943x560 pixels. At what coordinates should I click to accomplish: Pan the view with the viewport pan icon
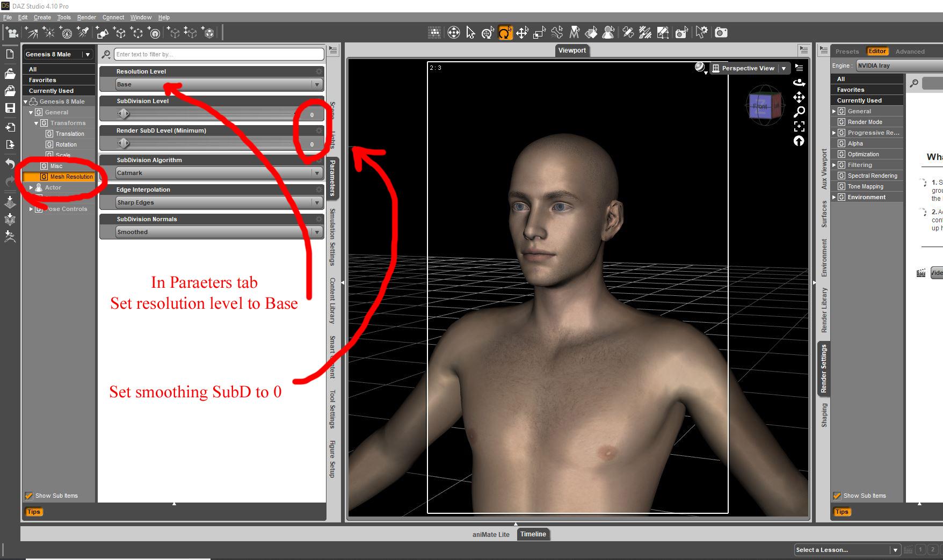coord(799,97)
